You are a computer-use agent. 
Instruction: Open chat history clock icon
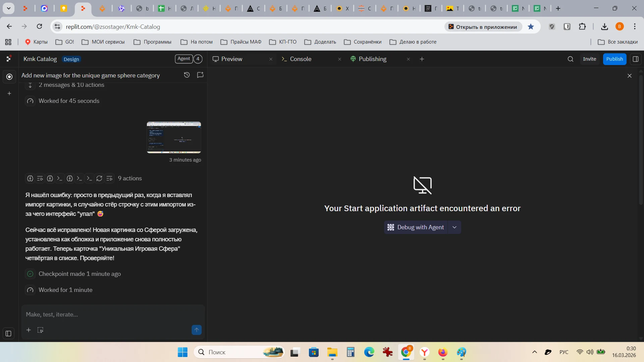point(187,75)
